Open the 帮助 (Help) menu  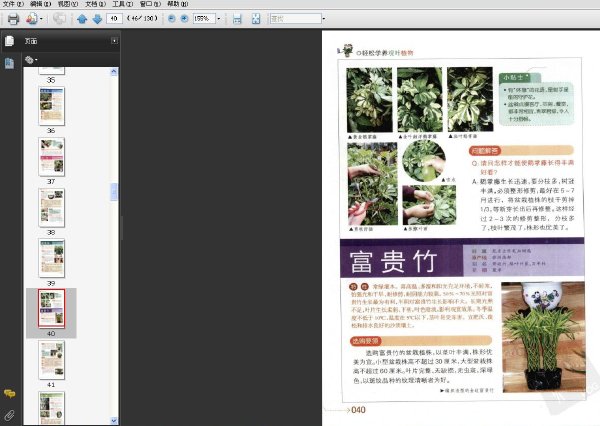tap(178, 4)
